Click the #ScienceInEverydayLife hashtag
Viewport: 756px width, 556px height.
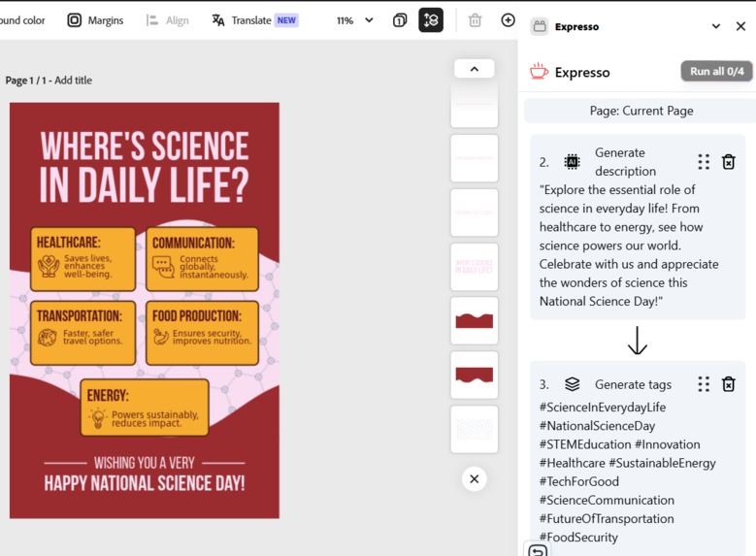click(603, 408)
